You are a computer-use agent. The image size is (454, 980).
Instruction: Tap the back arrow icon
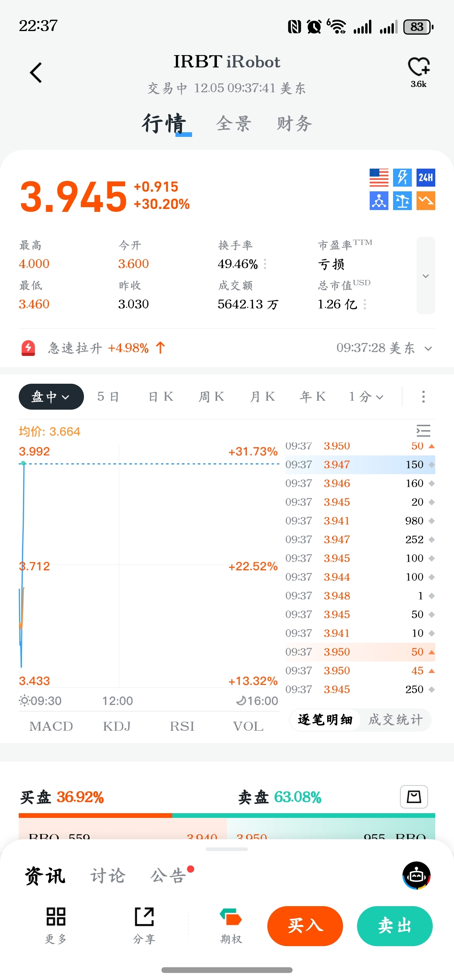pos(36,73)
